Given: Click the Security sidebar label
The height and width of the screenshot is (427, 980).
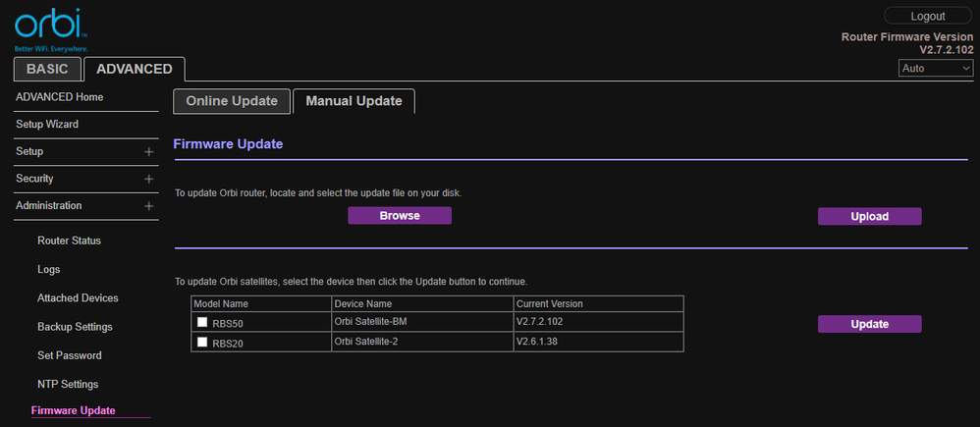Looking at the screenshot, I should 34,179.
